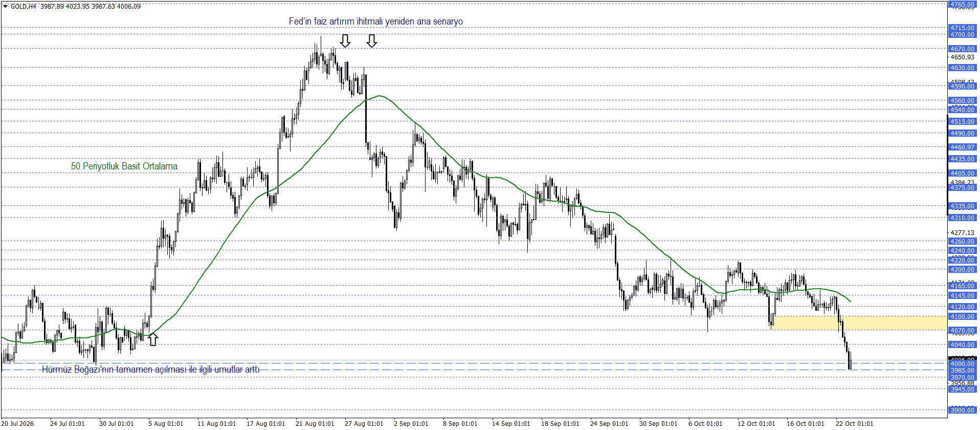Click the 3985.00 price level label
Viewport: 980px width, 430px height.
pos(963,371)
